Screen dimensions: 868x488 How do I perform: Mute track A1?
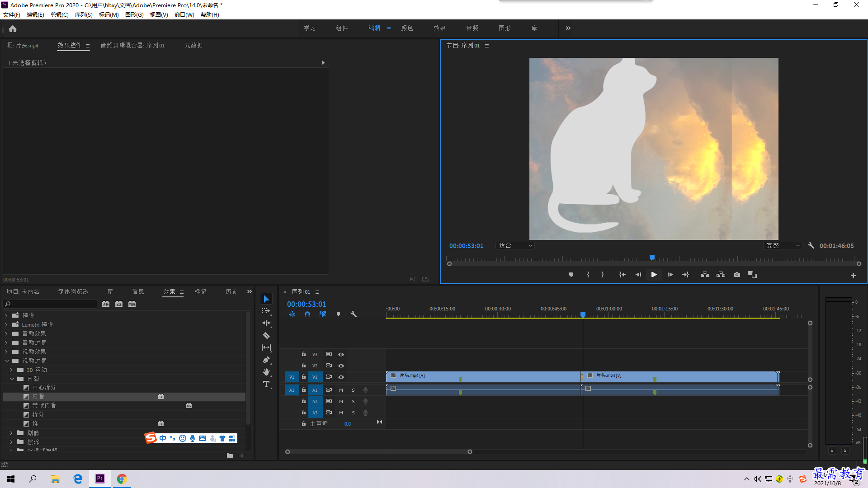pyautogui.click(x=341, y=390)
